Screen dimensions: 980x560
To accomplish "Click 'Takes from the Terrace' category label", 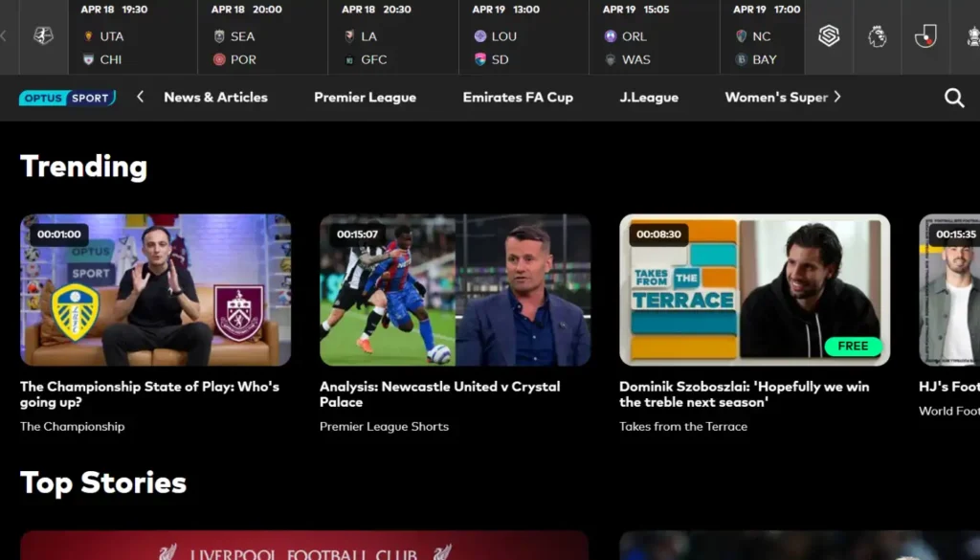I will (x=683, y=426).
